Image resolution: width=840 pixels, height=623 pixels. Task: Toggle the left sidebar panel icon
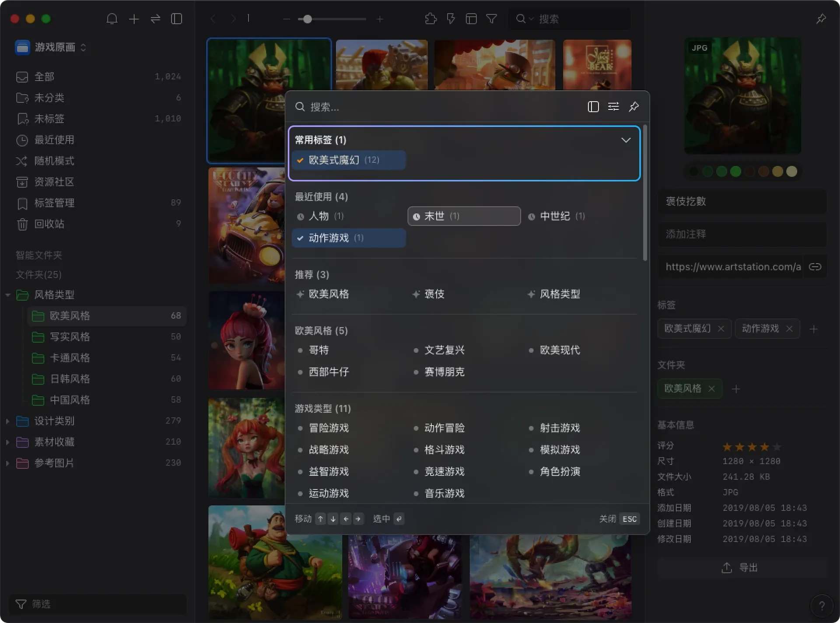click(x=177, y=19)
